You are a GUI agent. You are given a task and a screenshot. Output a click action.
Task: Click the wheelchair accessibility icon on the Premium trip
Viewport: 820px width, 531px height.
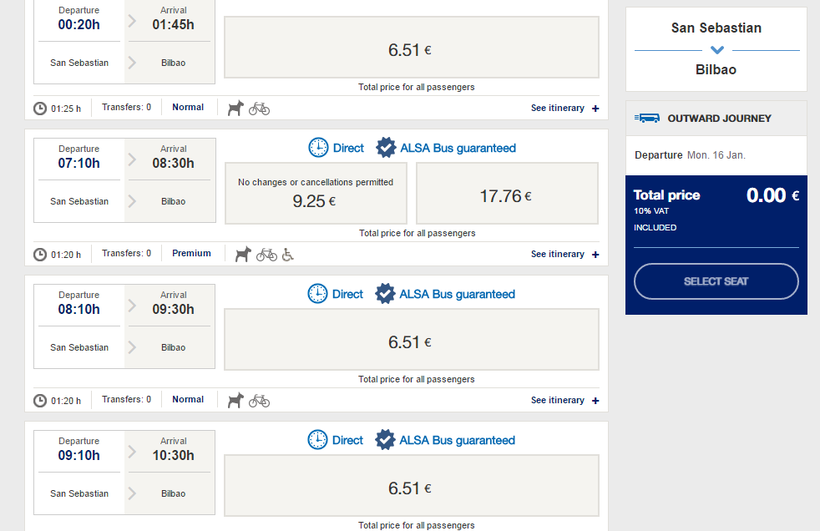[x=287, y=254]
